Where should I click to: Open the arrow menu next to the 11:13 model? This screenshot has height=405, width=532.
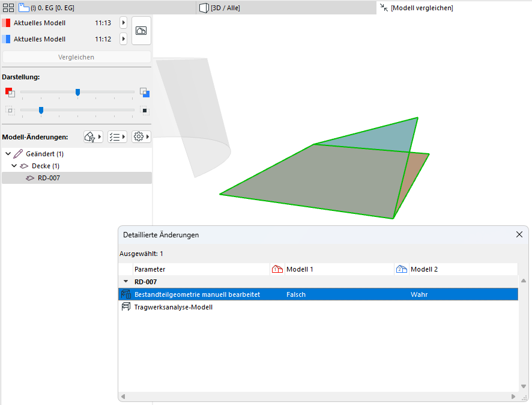click(x=124, y=22)
